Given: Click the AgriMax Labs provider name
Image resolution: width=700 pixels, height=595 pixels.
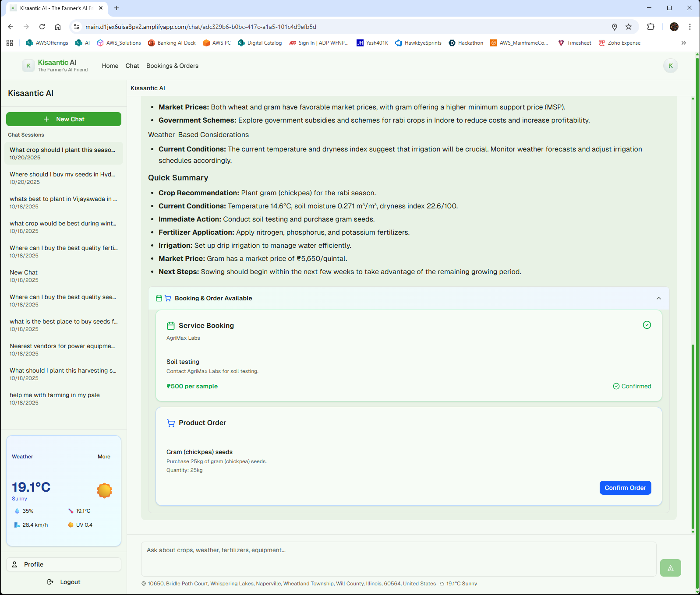Looking at the screenshot, I should coord(183,338).
